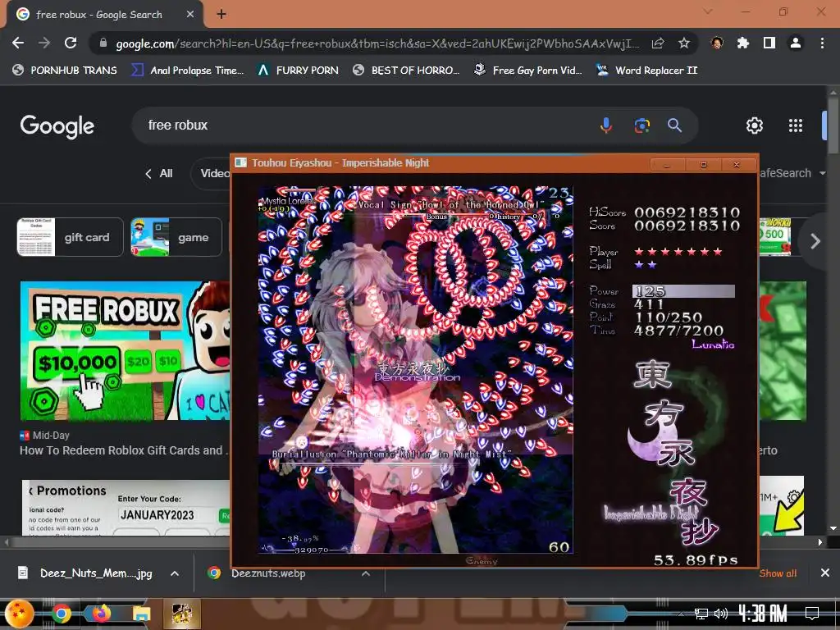Image resolution: width=840 pixels, height=630 pixels.
Task: Open Chrome's three-dot menu
Action: pyautogui.click(x=822, y=43)
